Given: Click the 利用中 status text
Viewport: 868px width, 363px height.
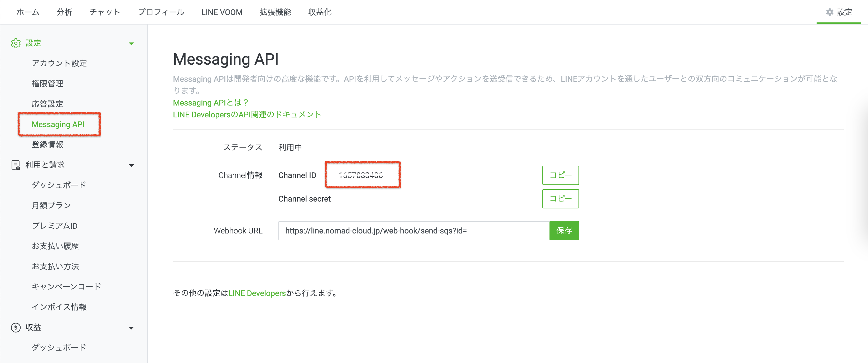Looking at the screenshot, I should coord(290,148).
